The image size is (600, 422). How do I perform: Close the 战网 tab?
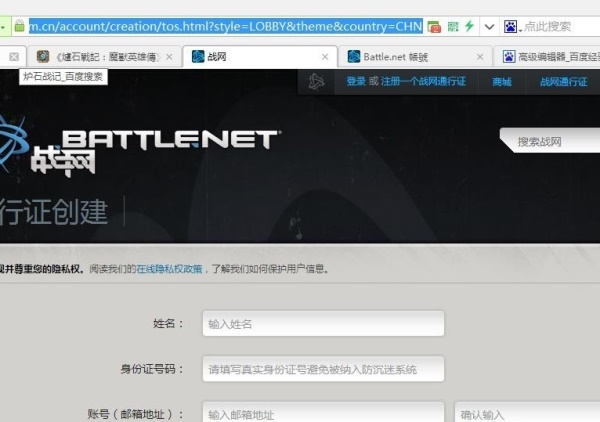pyautogui.click(x=325, y=57)
